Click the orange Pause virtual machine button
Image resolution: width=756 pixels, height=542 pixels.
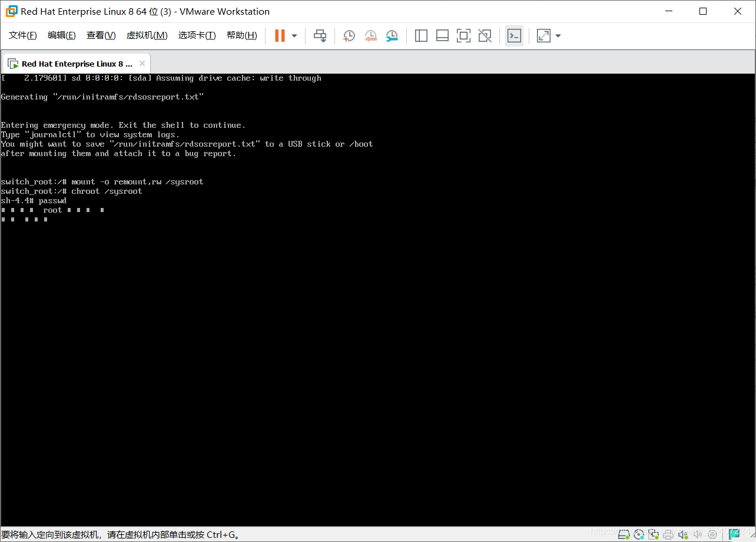pyautogui.click(x=280, y=36)
